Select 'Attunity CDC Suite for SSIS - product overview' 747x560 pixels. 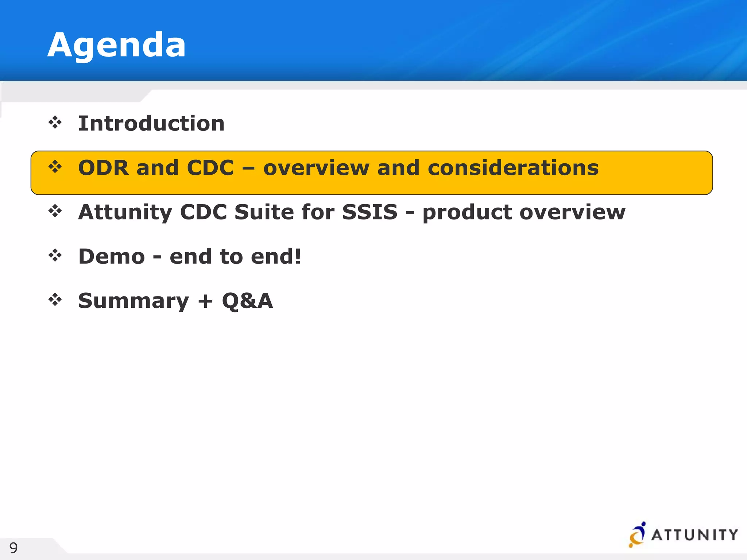click(352, 212)
